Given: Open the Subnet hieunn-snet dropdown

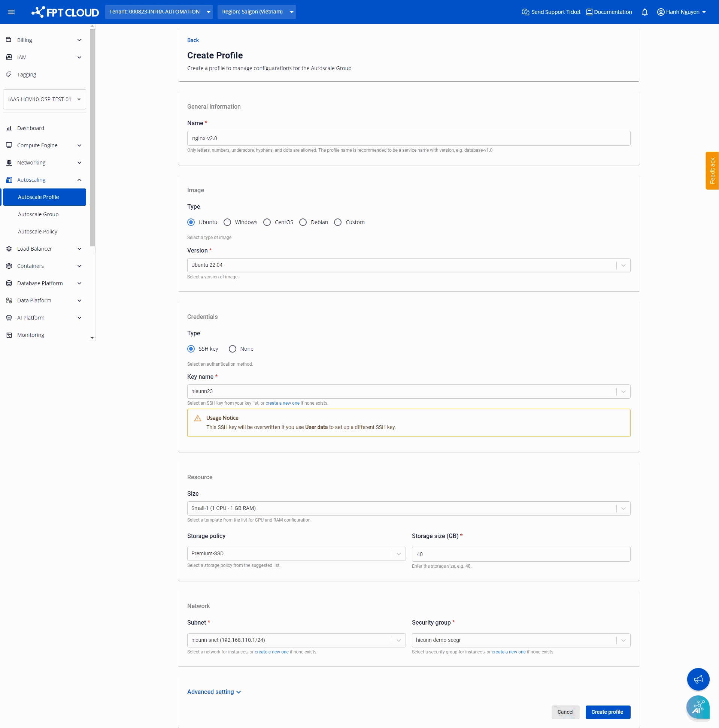Looking at the screenshot, I should [297, 640].
